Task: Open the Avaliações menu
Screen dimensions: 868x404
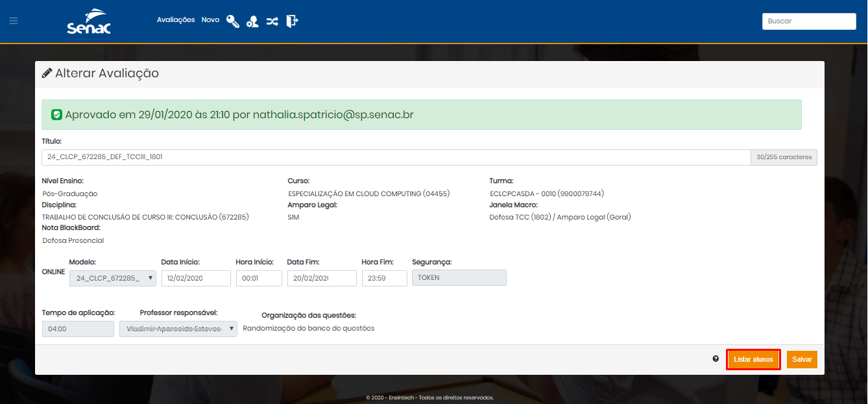Action: 176,20
